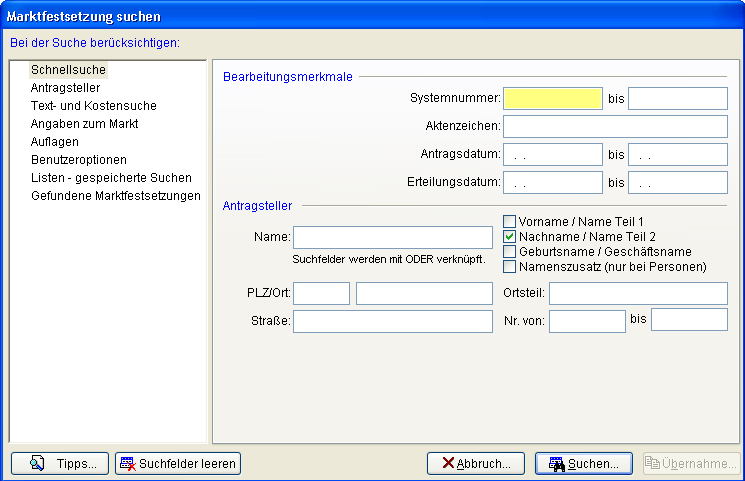Click the yellow Systemnummer field
The image size is (745, 481).
tap(553, 98)
